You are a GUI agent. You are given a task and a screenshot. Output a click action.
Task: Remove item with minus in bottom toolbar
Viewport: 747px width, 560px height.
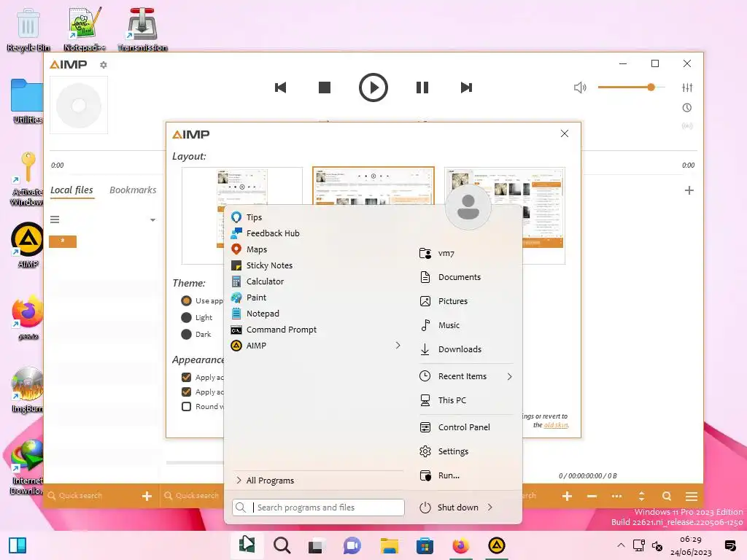coord(592,496)
